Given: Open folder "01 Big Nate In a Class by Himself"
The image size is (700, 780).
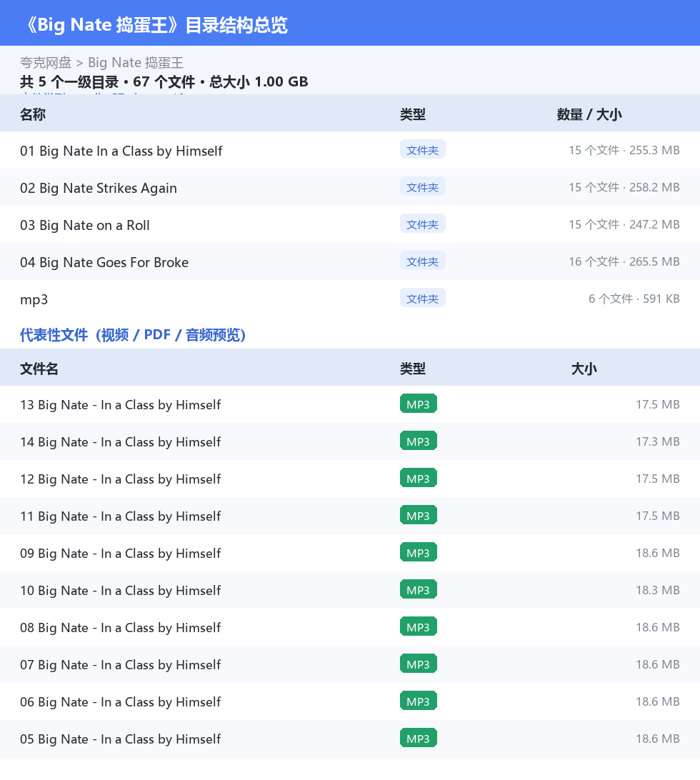Looking at the screenshot, I should tap(121, 151).
